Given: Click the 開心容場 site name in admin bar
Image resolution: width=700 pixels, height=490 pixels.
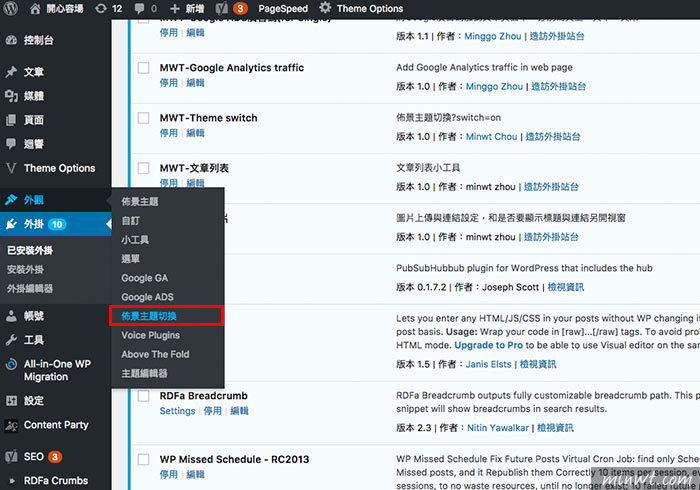Looking at the screenshot, I should (x=65, y=8).
